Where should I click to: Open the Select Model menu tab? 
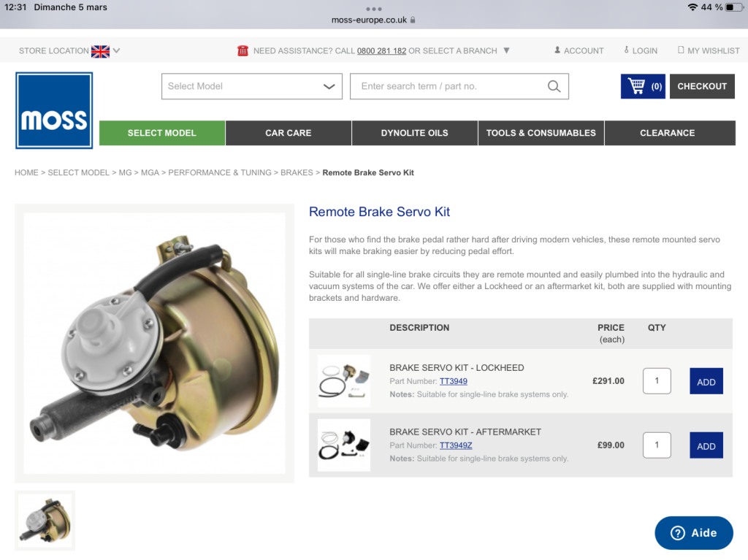point(162,133)
